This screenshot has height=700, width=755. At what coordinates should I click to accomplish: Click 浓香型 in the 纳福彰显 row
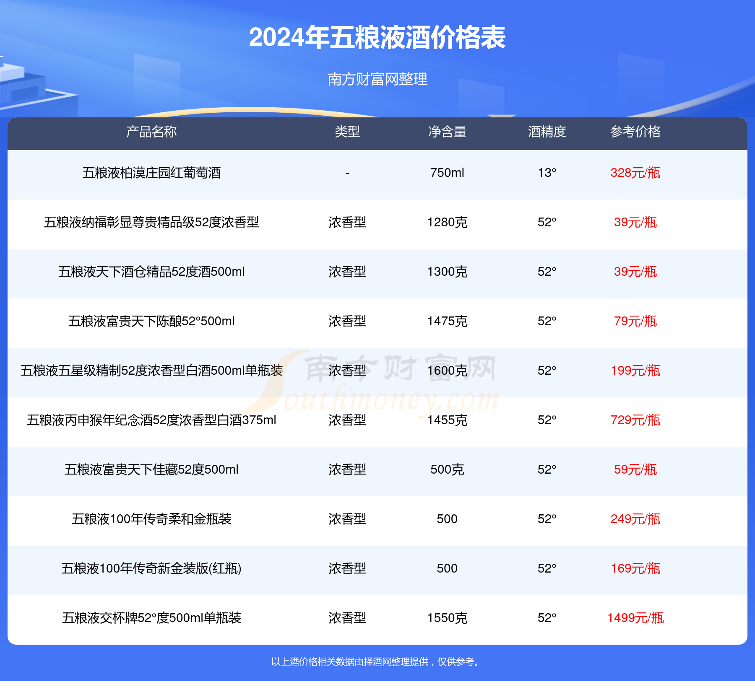coord(347,222)
